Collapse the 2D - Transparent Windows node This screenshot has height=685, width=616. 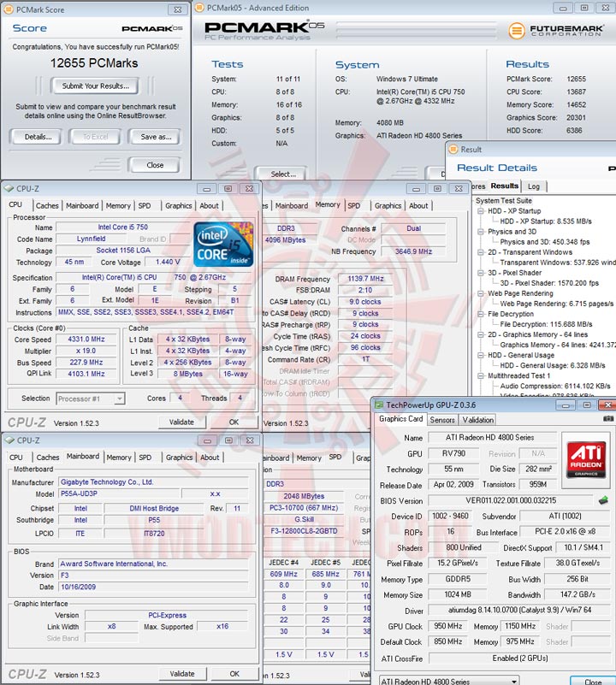pos(481,252)
